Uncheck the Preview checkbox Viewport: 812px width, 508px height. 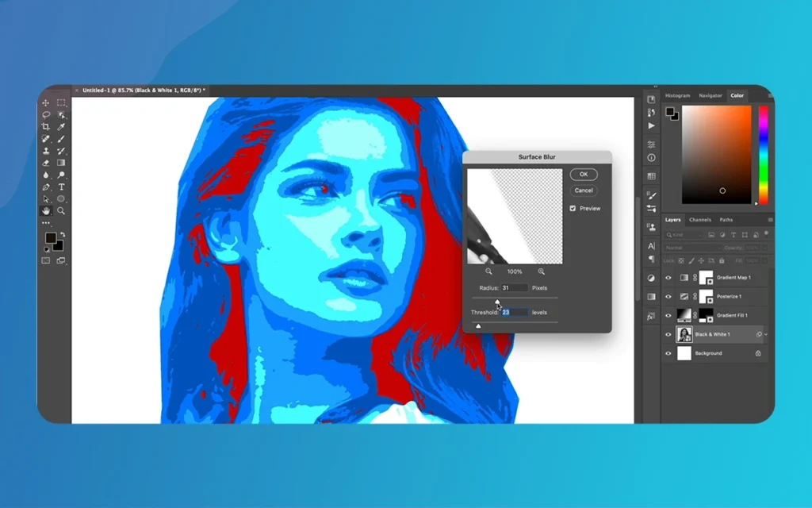pyautogui.click(x=573, y=209)
